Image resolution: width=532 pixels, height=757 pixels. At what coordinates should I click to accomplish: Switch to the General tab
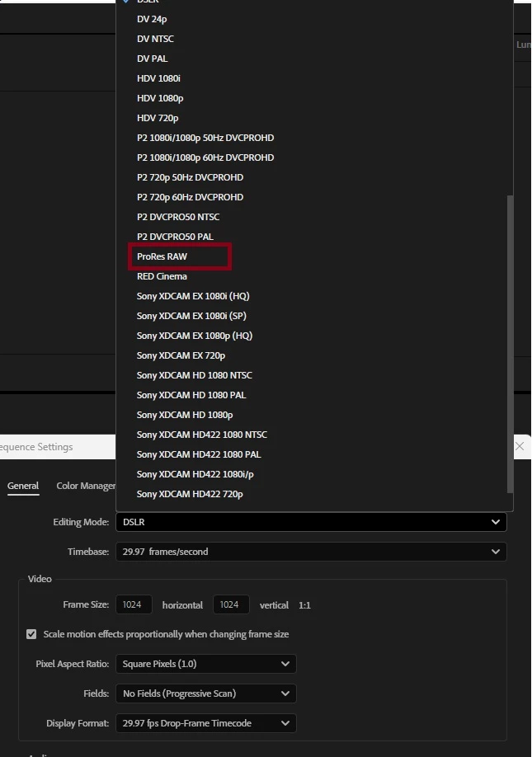(23, 487)
